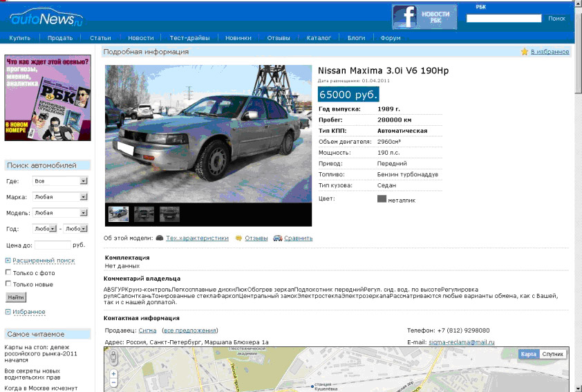Open the Каталог menu item

tap(319, 38)
